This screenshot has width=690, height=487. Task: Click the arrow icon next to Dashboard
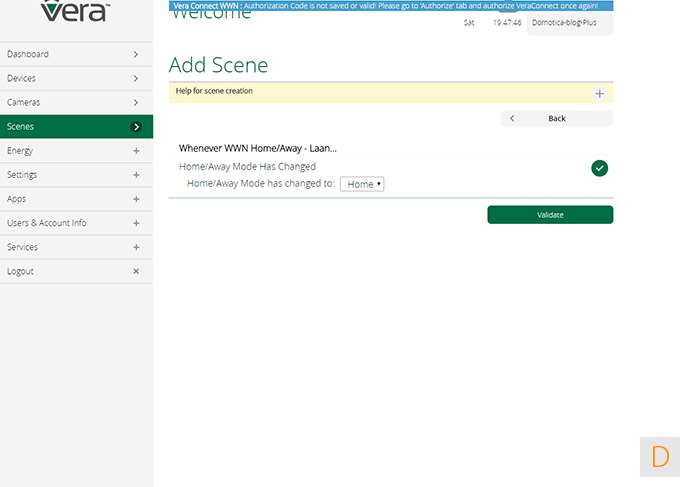[x=136, y=55]
